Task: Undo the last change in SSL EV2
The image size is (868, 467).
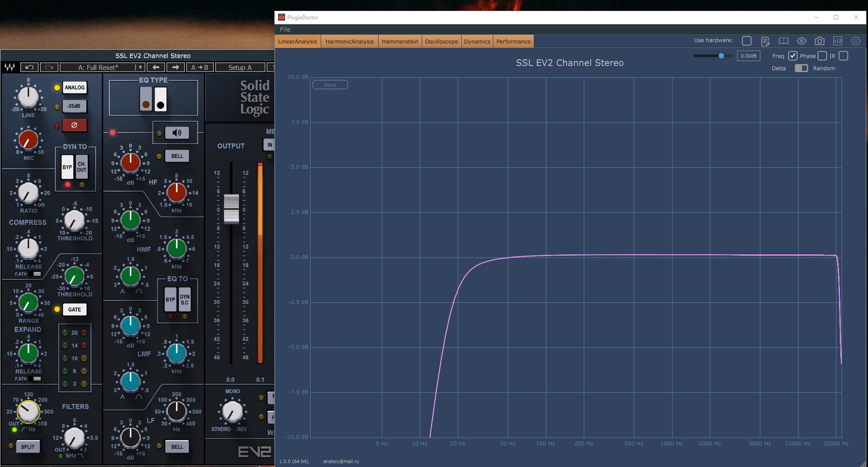Action: tap(29, 67)
